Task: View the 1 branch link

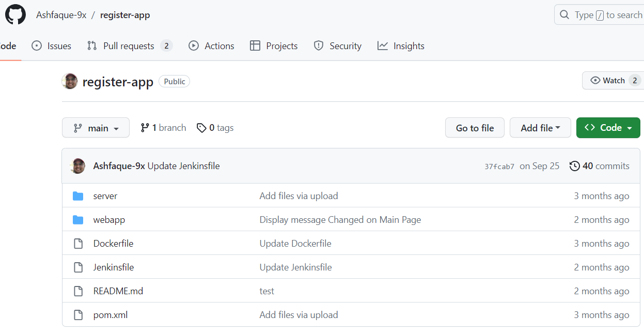Action: pos(163,128)
